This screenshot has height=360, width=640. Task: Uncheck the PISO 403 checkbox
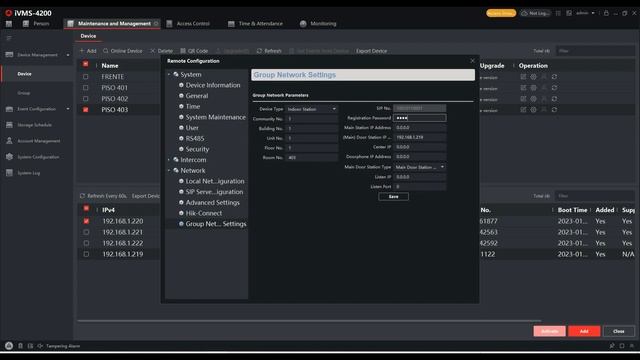tap(85, 110)
